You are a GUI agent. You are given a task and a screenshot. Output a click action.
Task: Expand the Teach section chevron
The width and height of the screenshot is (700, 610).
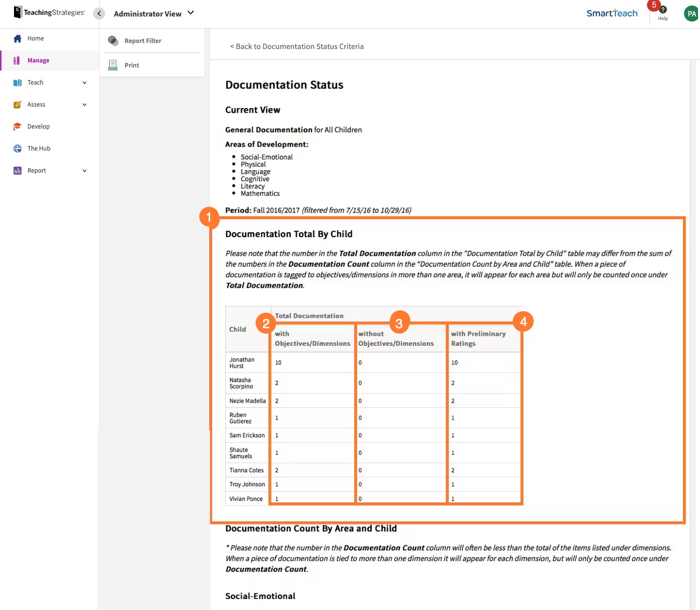84,82
